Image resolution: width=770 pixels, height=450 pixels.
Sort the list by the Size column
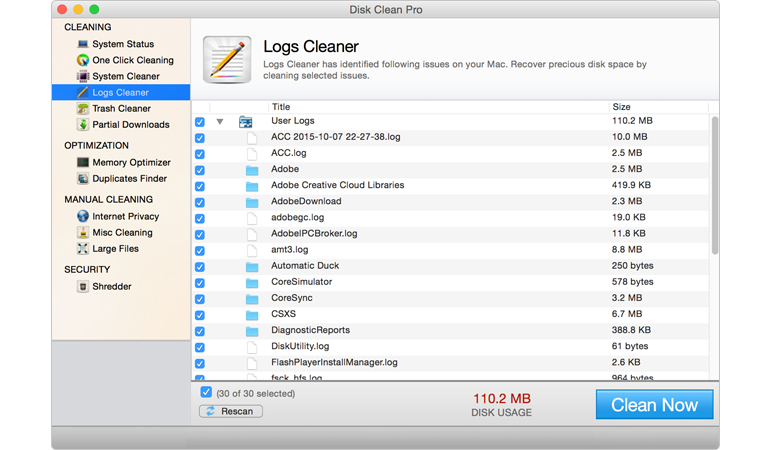(x=622, y=107)
